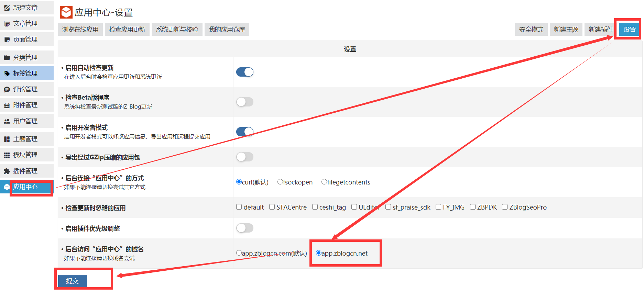
Task: Open the Browse Online Apps (浏览在线应用) tab
Action: click(80, 30)
